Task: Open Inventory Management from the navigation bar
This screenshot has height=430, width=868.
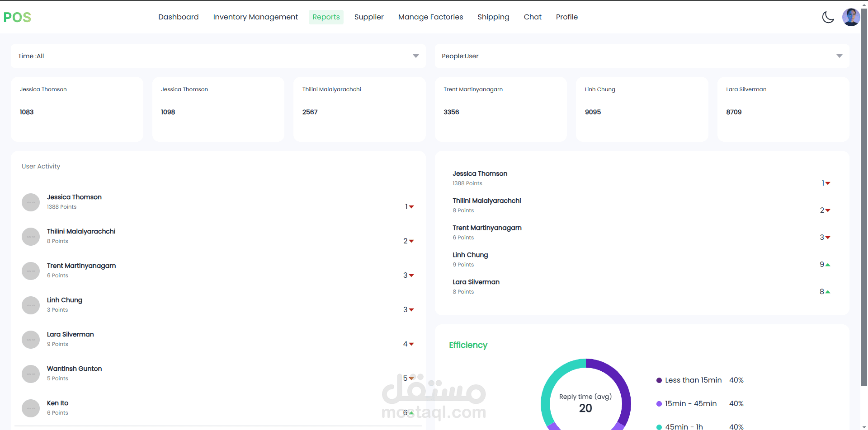Action: point(255,17)
